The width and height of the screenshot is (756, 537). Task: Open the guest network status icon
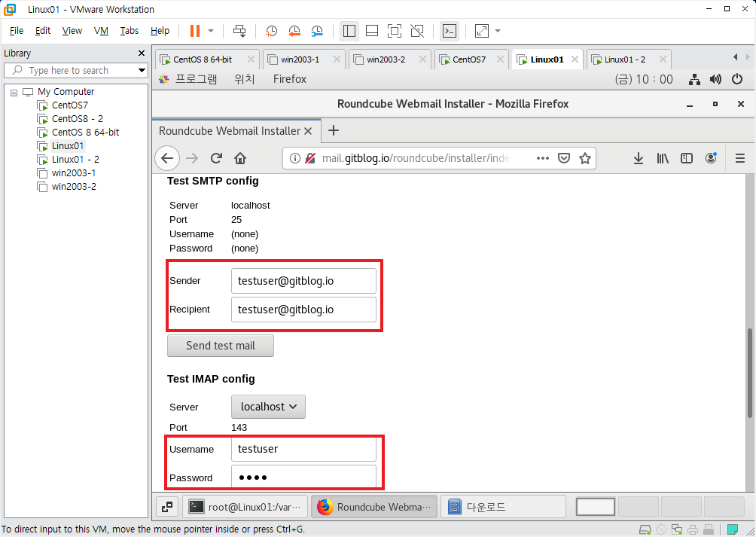[x=694, y=80]
